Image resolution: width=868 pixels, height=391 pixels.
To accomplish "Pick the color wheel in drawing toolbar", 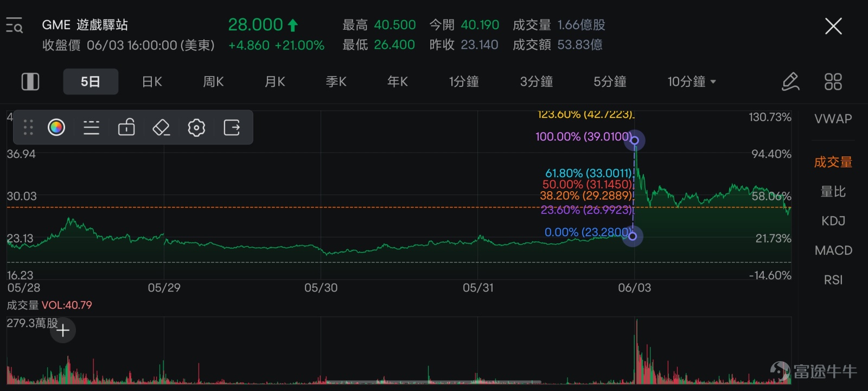I will click(x=56, y=128).
